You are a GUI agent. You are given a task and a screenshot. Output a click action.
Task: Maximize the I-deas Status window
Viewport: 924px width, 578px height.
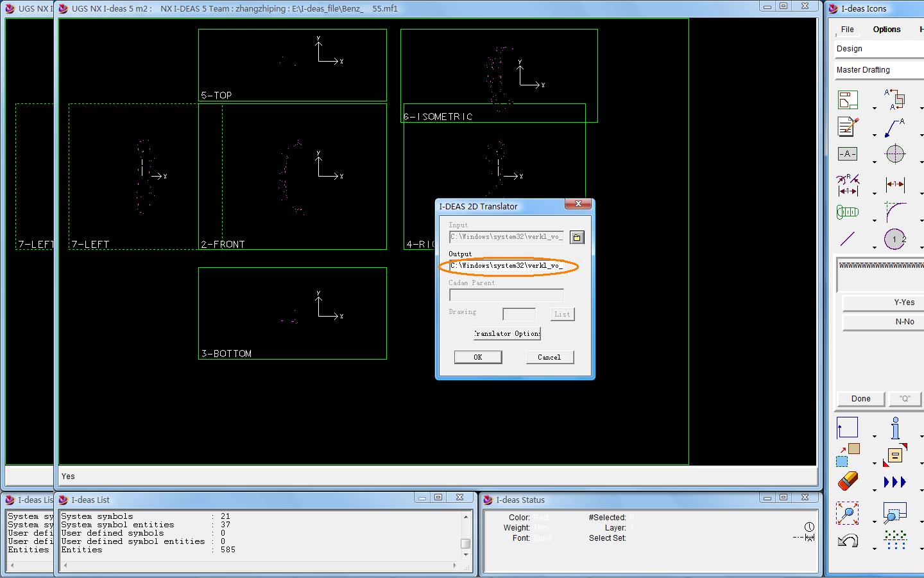[784, 497]
